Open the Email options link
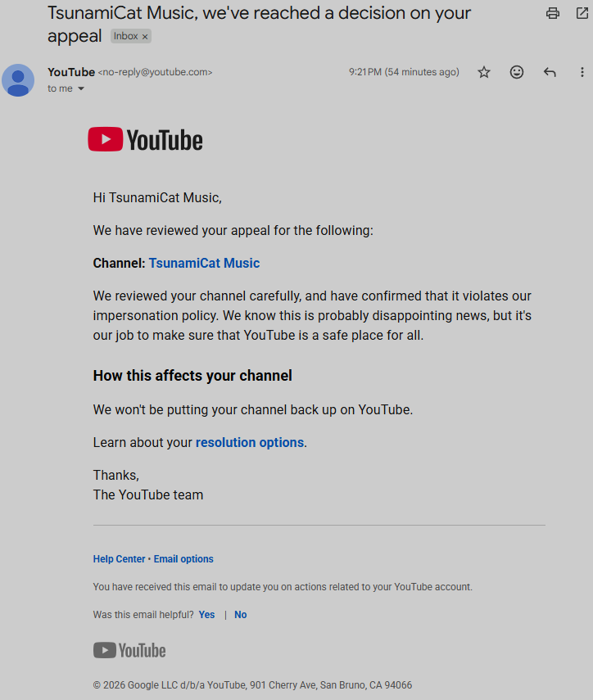 183,559
